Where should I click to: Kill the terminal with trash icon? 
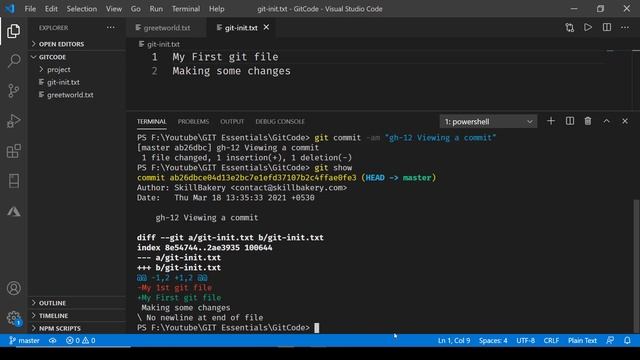tap(588, 121)
